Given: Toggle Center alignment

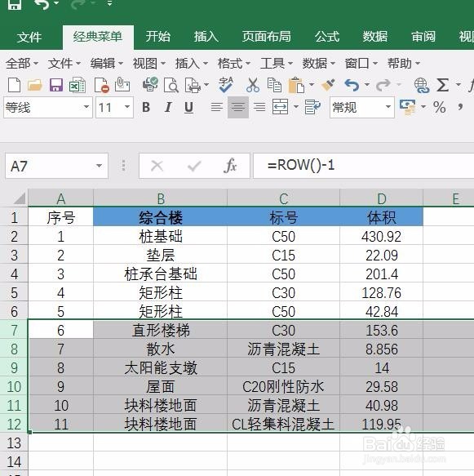Looking at the screenshot, I should point(238,107).
